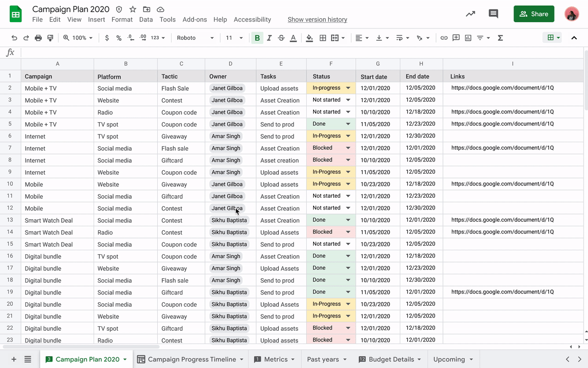Viewport: 588px width, 368px height.
Task: Open the functions (sigma) menu
Action: click(x=500, y=37)
